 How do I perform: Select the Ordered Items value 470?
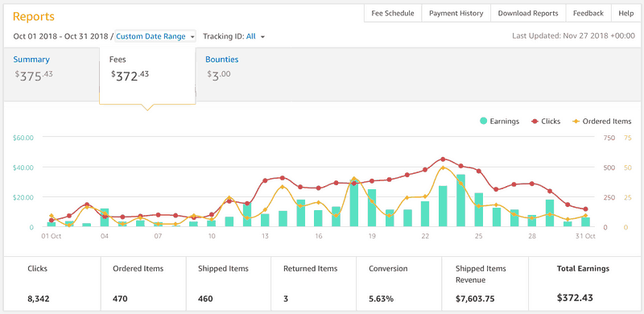pyautogui.click(x=120, y=299)
